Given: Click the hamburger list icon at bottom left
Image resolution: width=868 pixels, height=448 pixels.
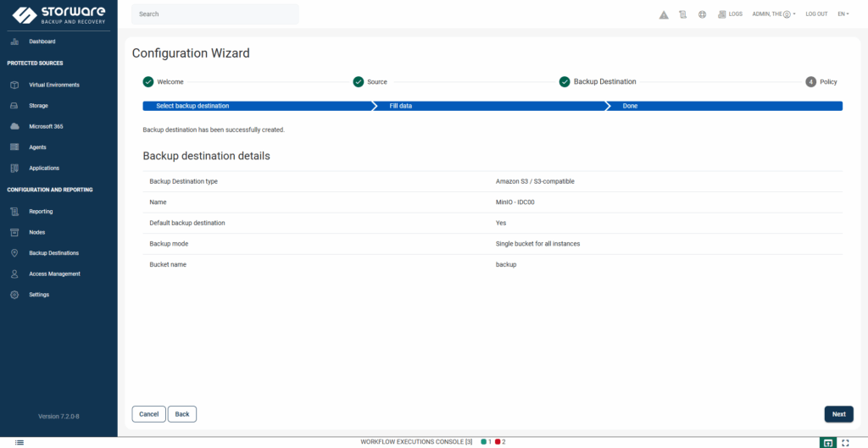Looking at the screenshot, I should point(19,442).
